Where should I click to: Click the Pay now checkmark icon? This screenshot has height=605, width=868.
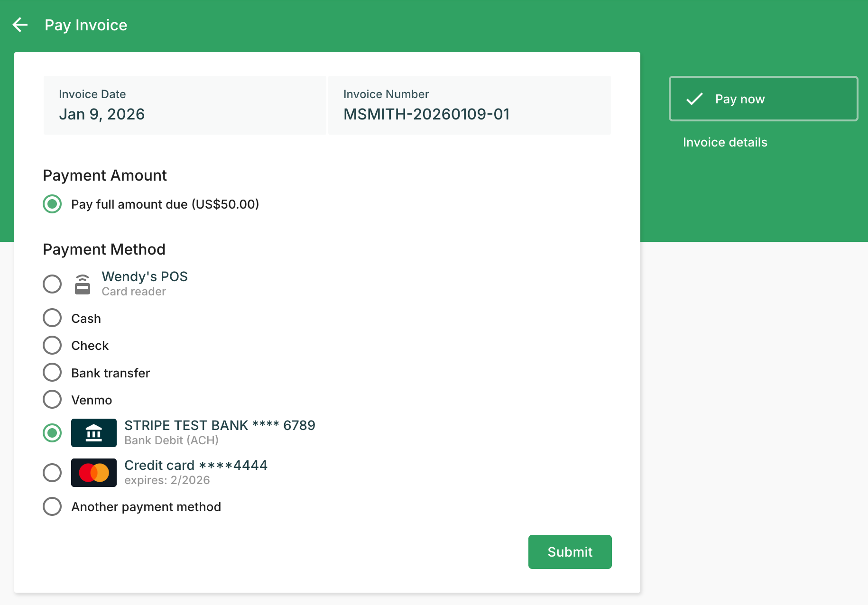(694, 99)
